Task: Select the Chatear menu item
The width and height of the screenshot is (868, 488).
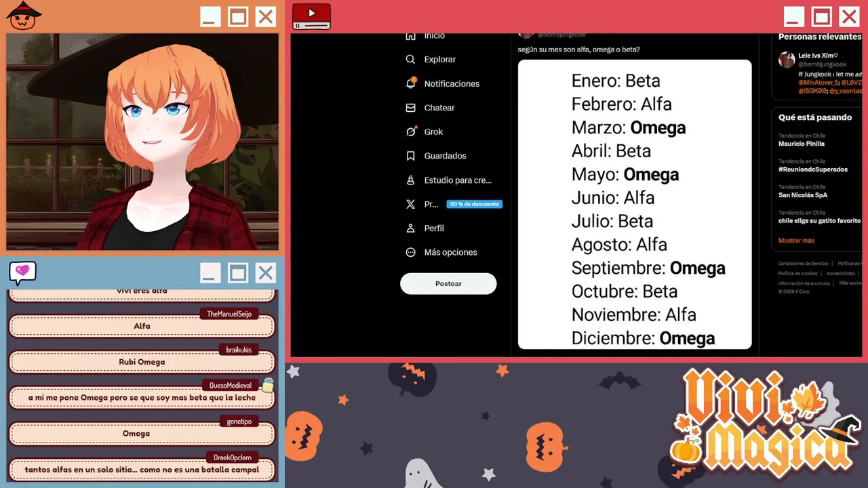Action: 439,108
